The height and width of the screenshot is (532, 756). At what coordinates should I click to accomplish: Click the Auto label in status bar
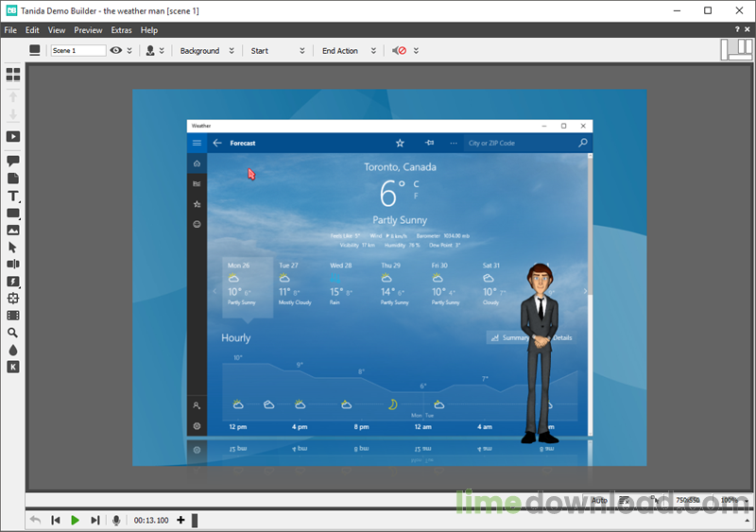pyautogui.click(x=599, y=500)
